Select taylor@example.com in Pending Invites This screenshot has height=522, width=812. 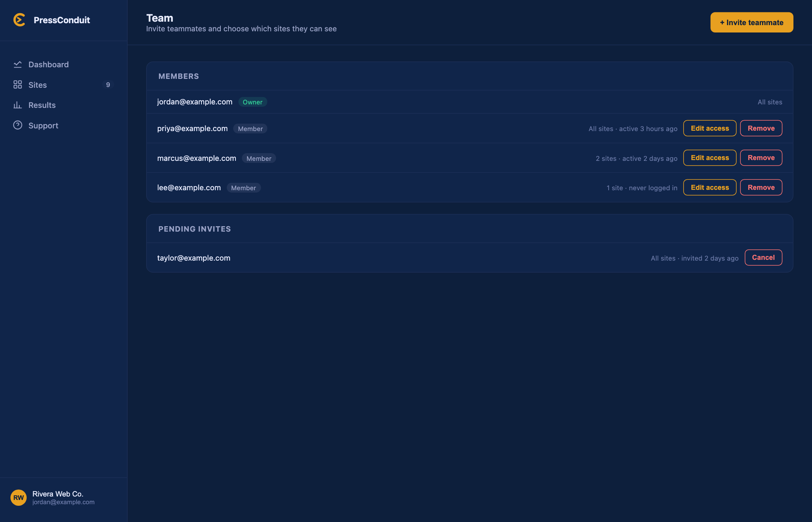[x=194, y=258]
